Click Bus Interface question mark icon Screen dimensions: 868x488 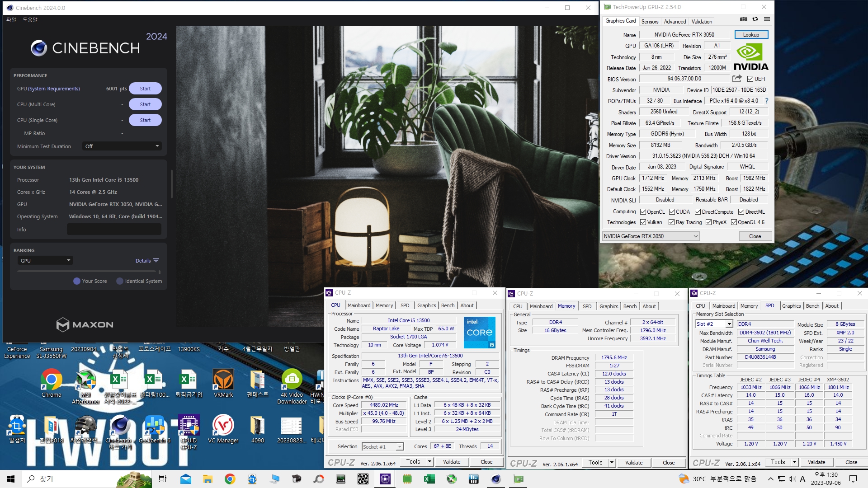(767, 101)
